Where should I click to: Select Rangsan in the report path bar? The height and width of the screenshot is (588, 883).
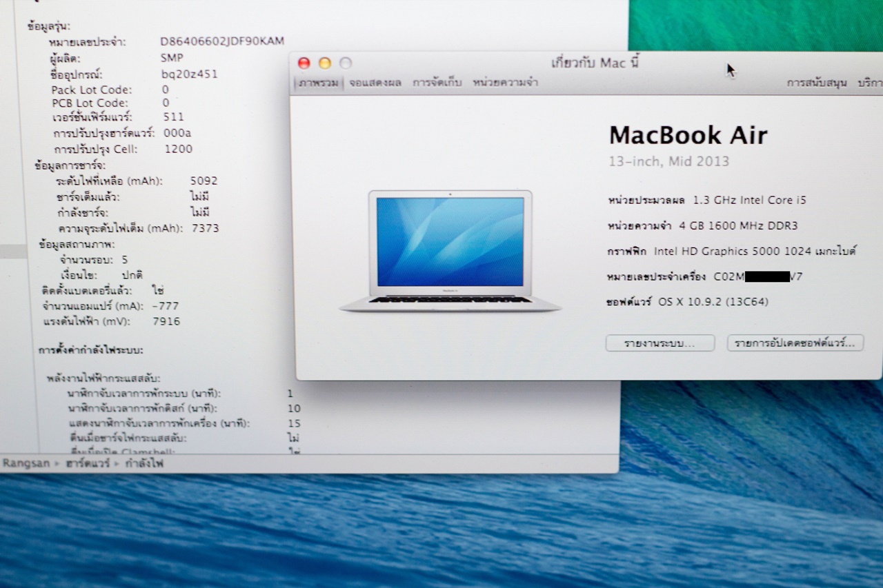26,463
